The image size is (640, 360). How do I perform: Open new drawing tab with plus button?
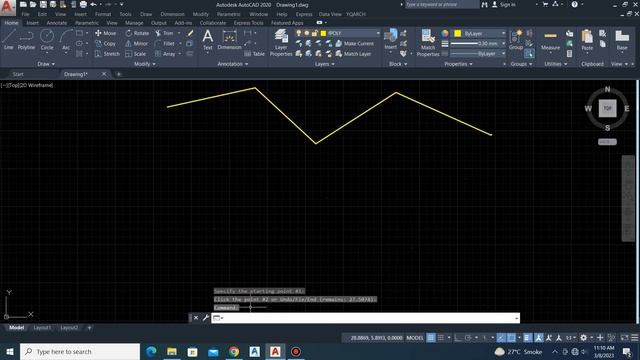point(119,74)
